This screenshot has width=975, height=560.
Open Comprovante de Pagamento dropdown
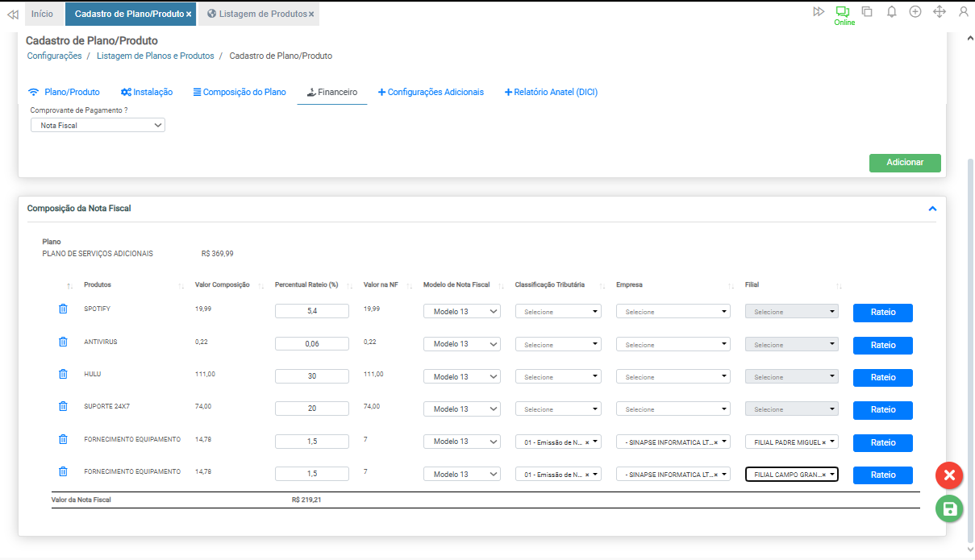[98, 125]
